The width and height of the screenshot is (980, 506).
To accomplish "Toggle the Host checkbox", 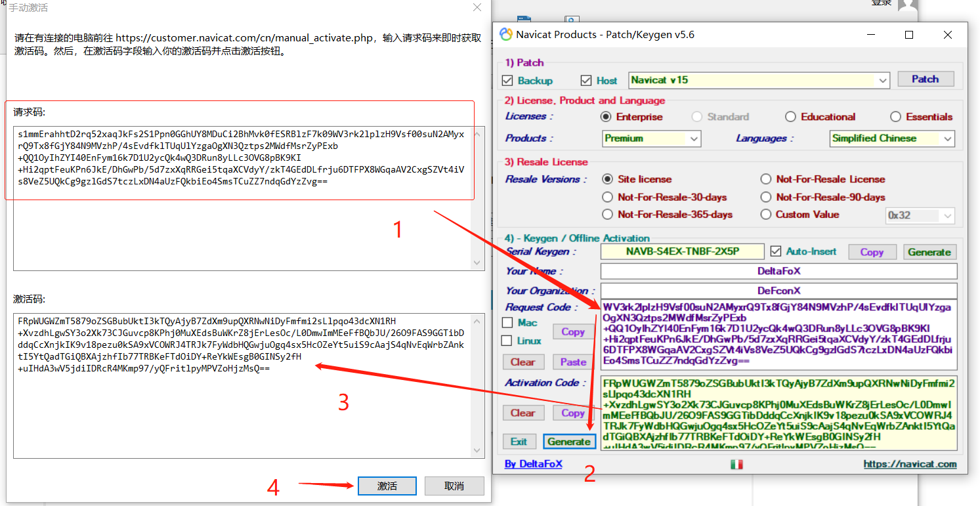I will 586,81.
